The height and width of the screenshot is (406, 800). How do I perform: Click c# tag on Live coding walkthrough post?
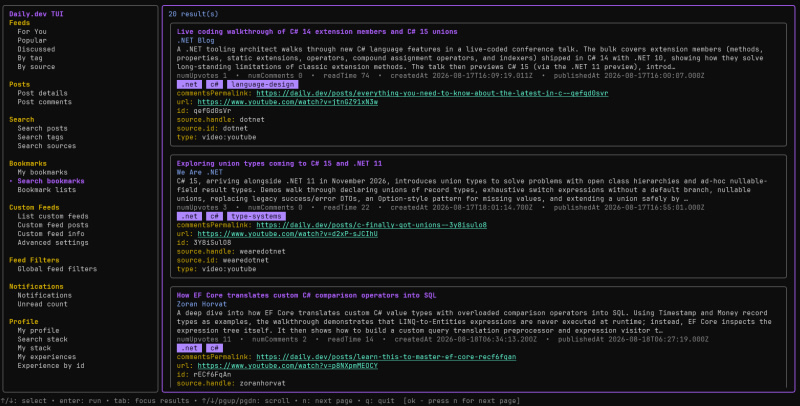pos(214,84)
